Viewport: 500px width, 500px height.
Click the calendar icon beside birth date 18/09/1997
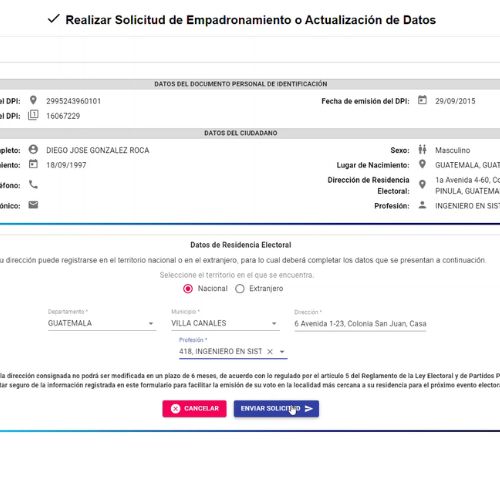(x=33, y=164)
